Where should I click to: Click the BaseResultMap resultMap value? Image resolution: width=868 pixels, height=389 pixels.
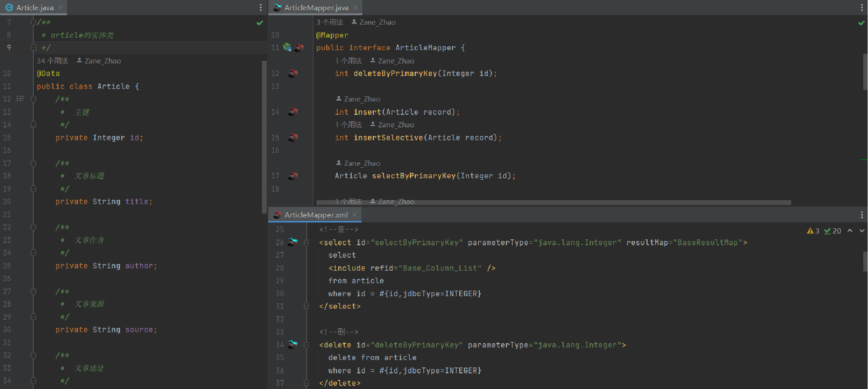pyautogui.click(x=708, y=242)
